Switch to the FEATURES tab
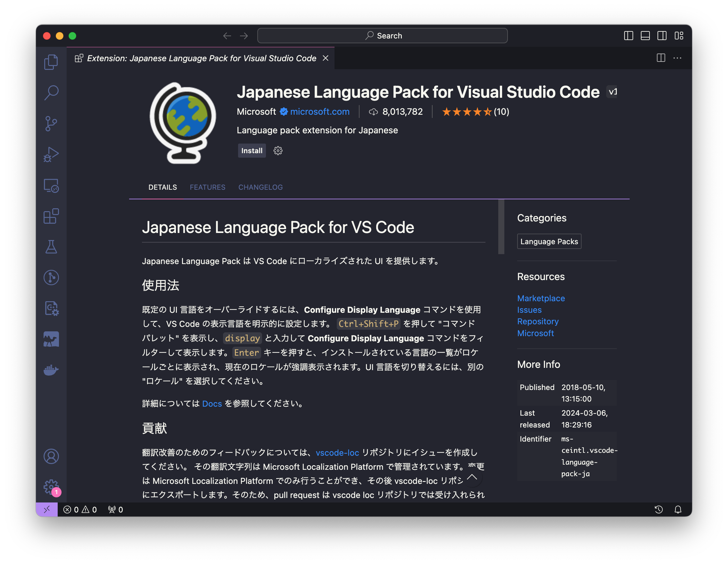The width and height of the screenshot is (728, 564). click(x=207, y=187)
